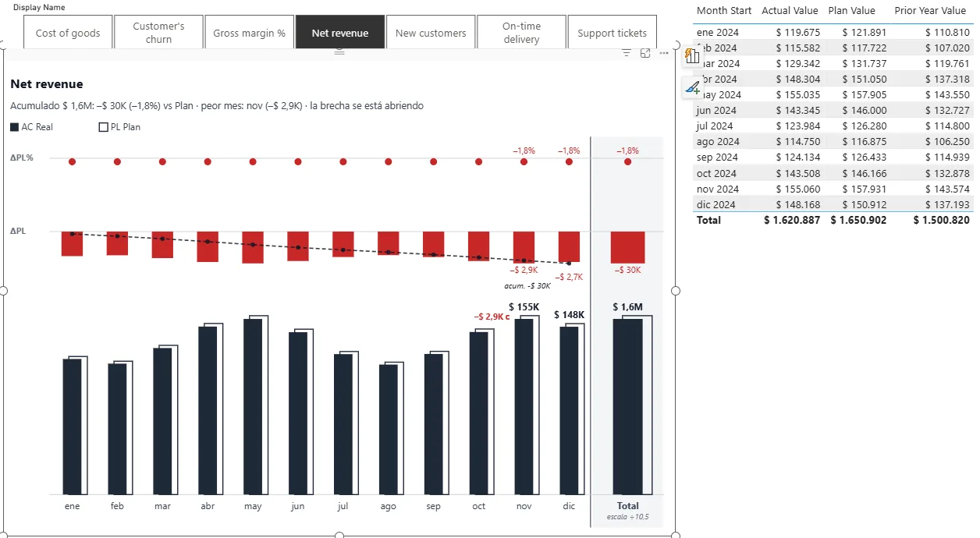Sort table by Prior Year Value header

[930, 11]
